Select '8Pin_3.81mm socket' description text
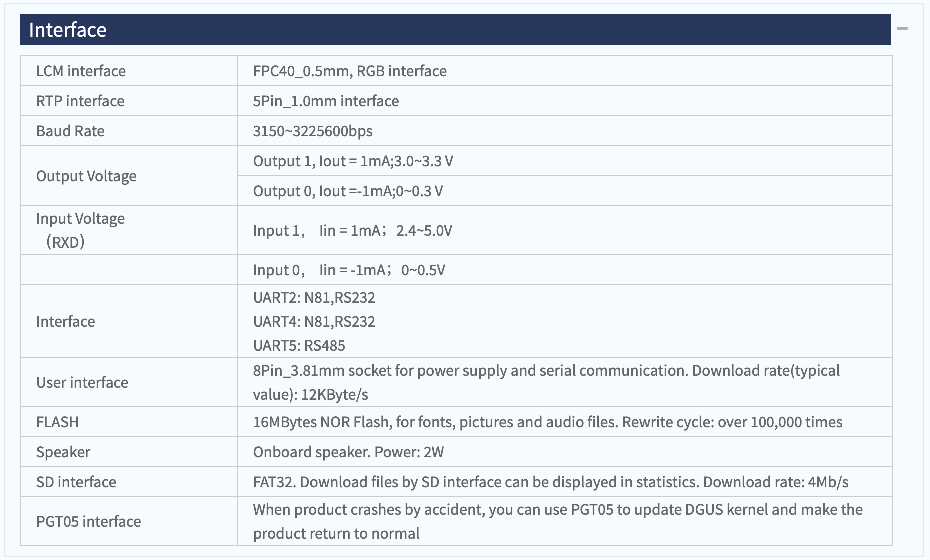Viewport: 930px width, 560px height. point(546,383)
